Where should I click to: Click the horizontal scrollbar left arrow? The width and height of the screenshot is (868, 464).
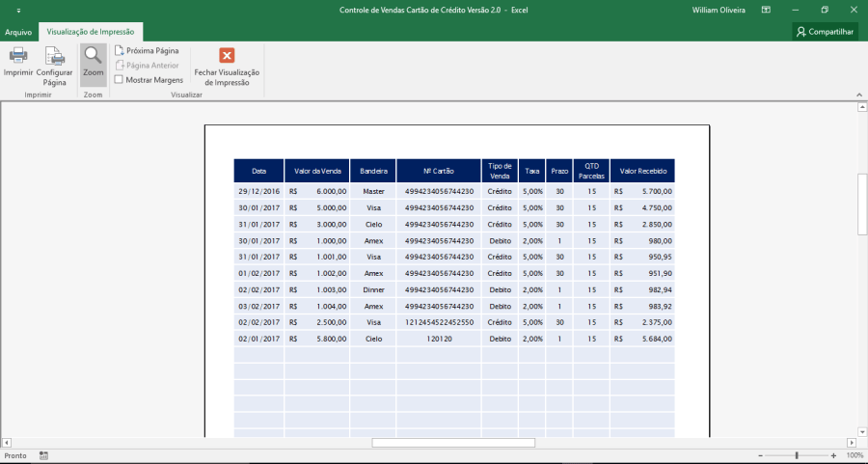tap(7, 443)
